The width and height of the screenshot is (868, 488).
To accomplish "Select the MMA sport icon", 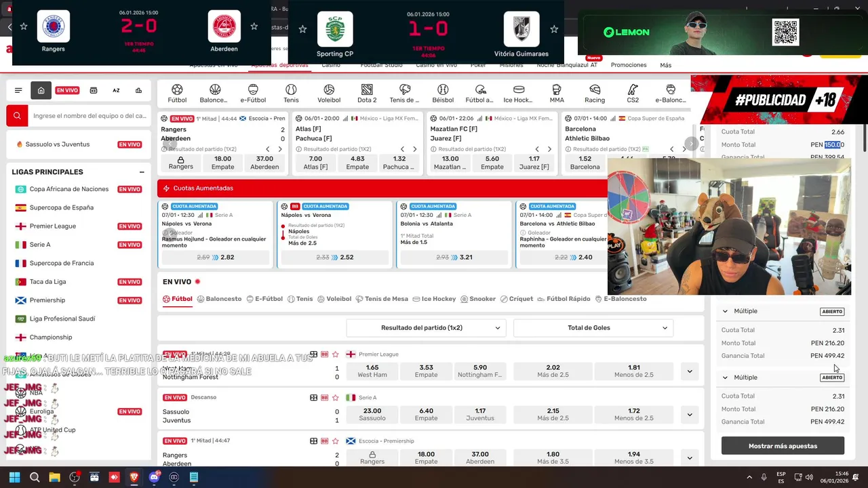I will pyautogui.click(x=557, y=94).
